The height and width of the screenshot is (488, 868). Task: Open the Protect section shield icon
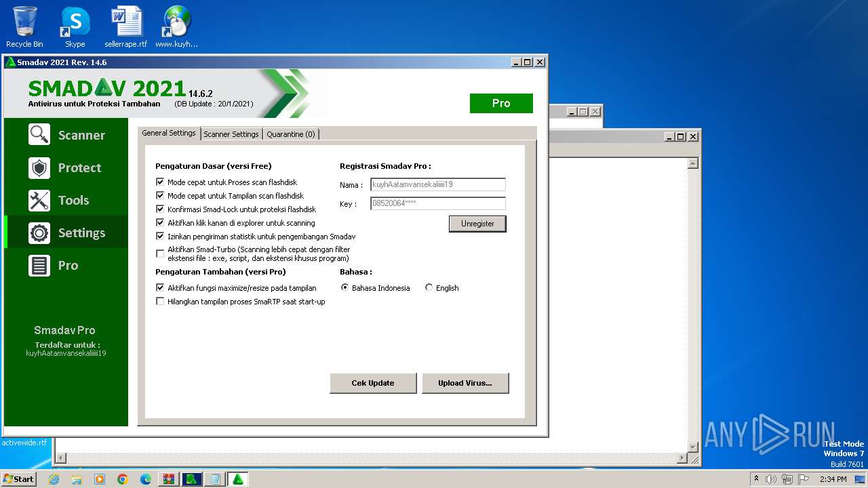click(x=39, y=167)
